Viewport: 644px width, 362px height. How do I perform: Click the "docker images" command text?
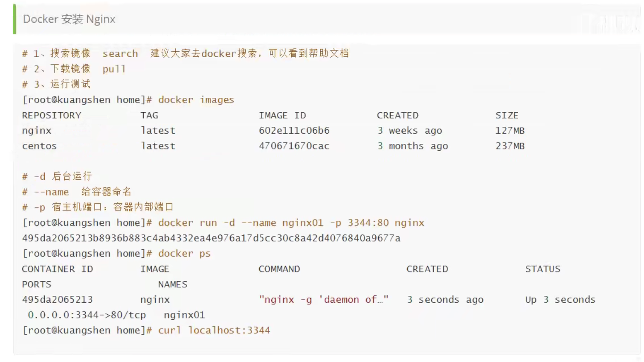click(x=196, y=100)
